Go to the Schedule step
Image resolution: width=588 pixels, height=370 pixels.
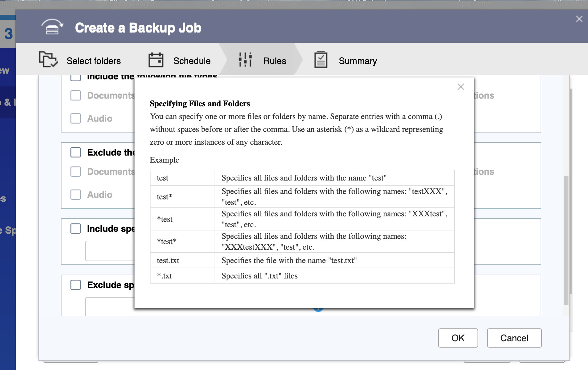(x=192, y=61)
